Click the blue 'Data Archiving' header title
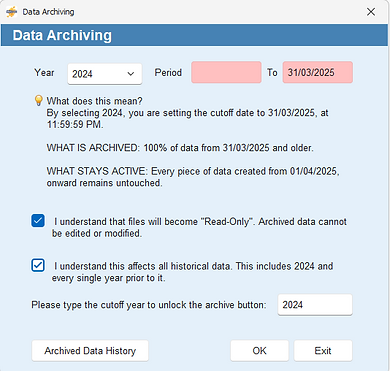Screen dimensions: 390x371 pos(62,35)
